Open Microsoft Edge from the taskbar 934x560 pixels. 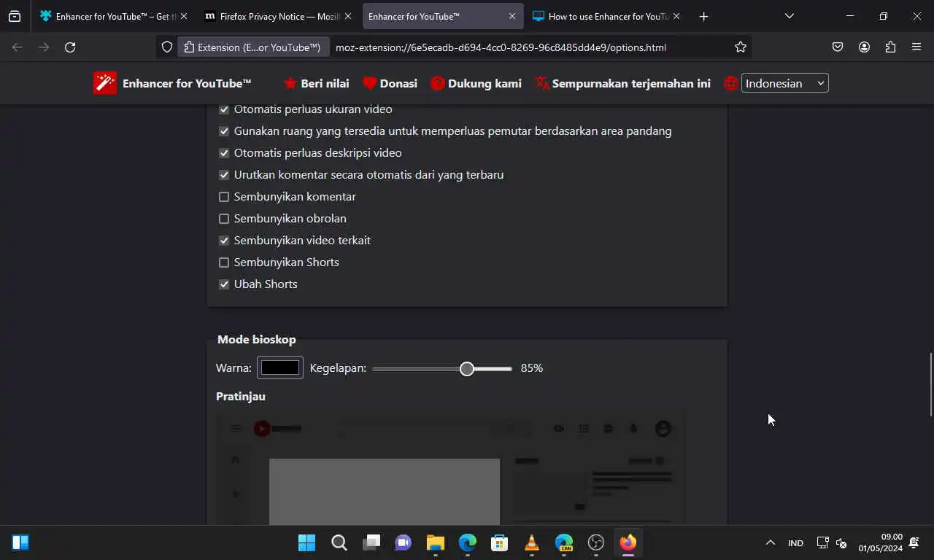coord(468,542)
